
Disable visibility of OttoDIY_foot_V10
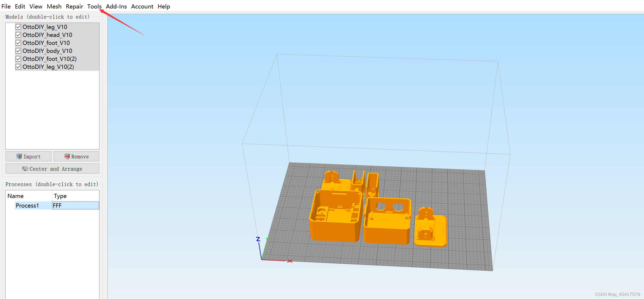[x=18, y=43]
